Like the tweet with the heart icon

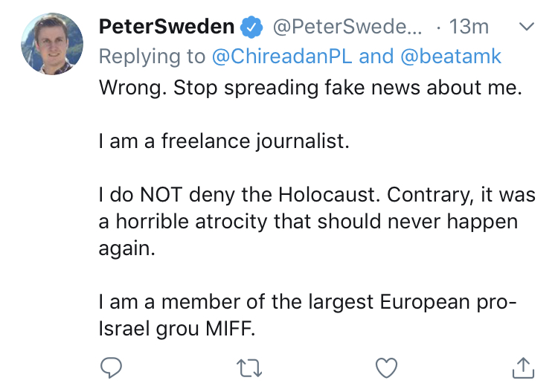[385, 366]
